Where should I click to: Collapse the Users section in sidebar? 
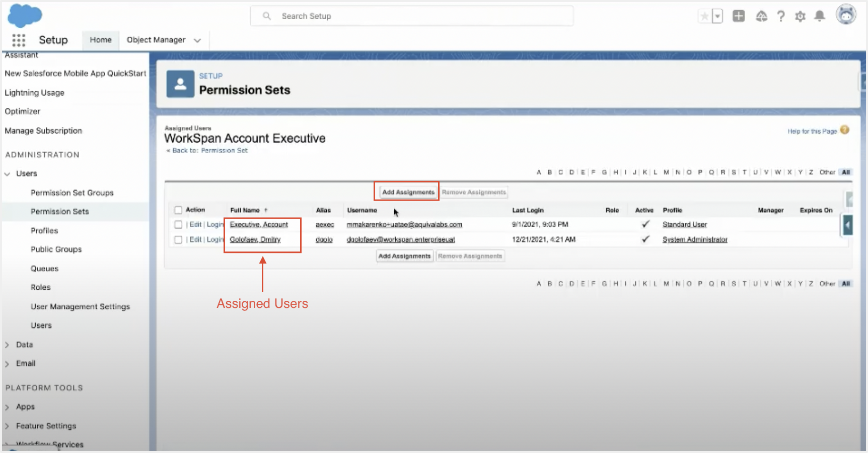8,174
